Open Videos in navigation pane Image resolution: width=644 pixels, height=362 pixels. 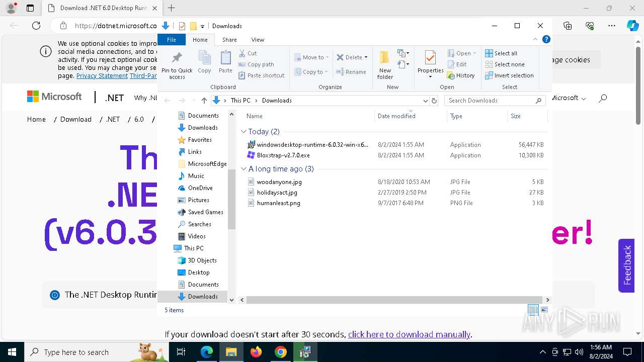196,236
